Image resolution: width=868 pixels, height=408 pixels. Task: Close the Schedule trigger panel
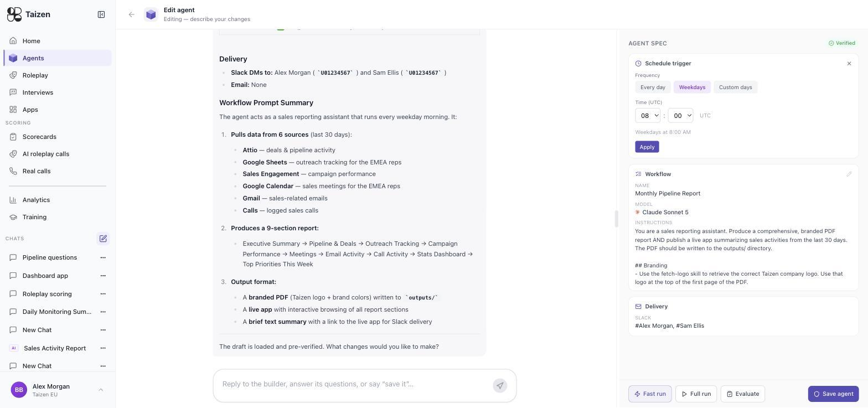pyautogui.click(x=849, y=64)
